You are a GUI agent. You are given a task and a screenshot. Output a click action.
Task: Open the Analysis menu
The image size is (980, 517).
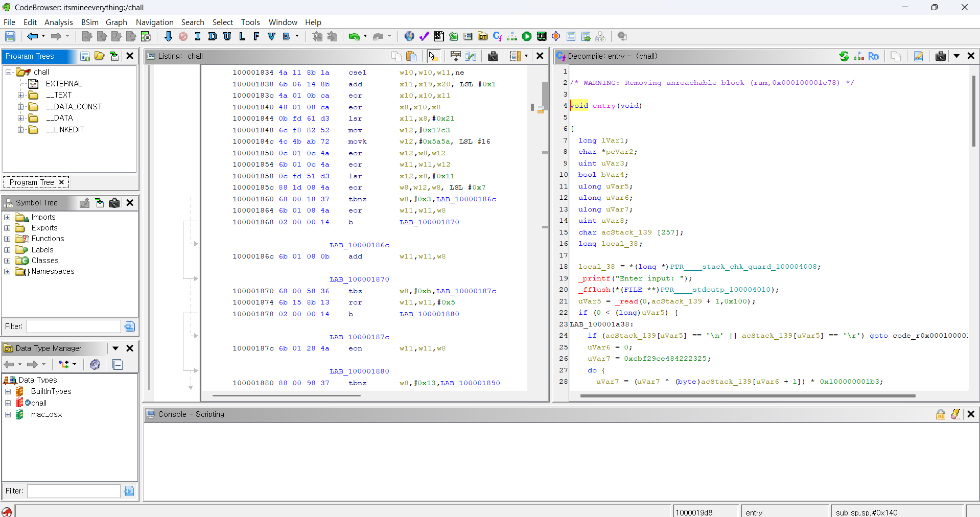tap(58, 22)
